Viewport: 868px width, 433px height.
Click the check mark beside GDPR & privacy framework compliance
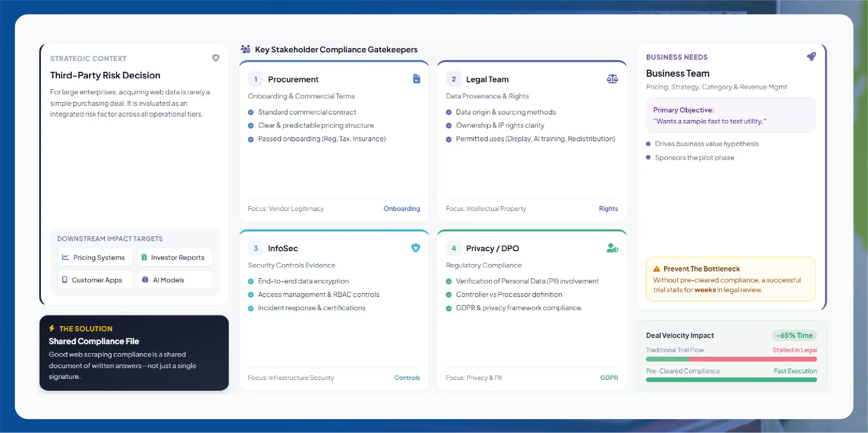click(x=449, y=308)
